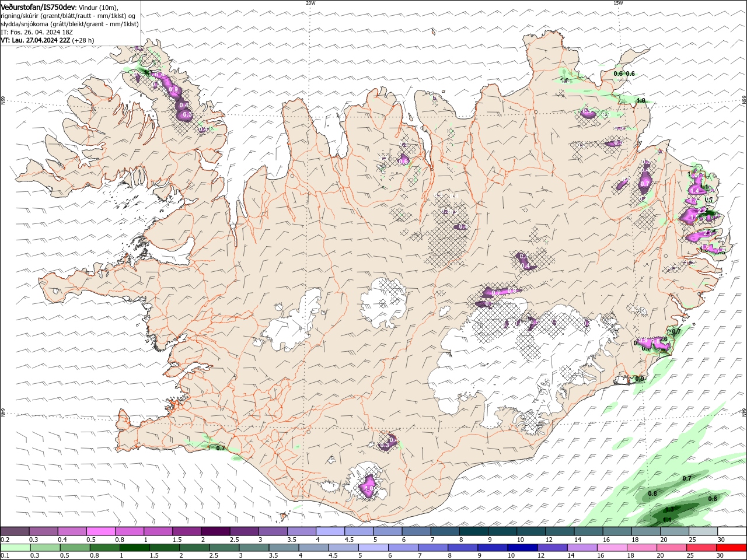
Task: Select white swatch at 30 in upper scale
Action: click(732, 531)
